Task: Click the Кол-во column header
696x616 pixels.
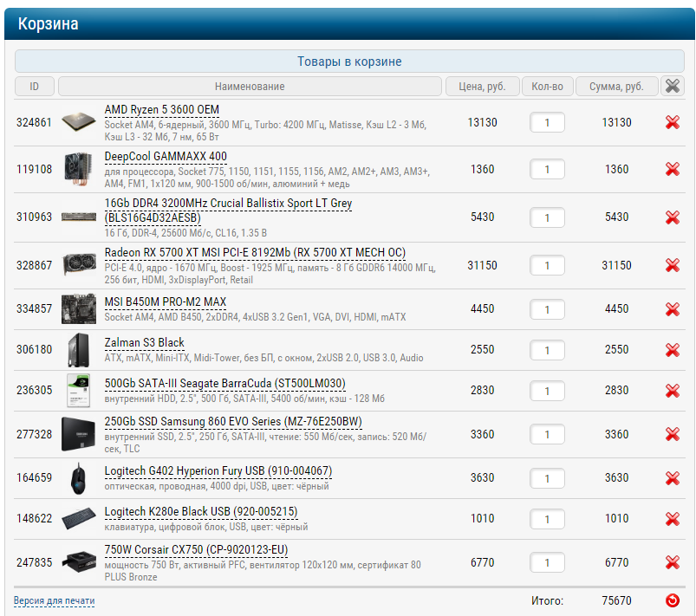Action: [547, 86]
